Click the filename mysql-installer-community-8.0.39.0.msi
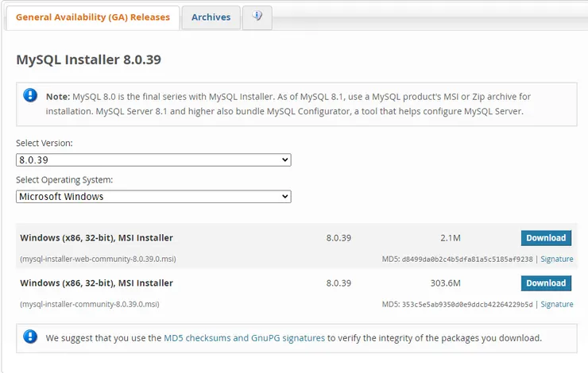 (x=90, y=304)
